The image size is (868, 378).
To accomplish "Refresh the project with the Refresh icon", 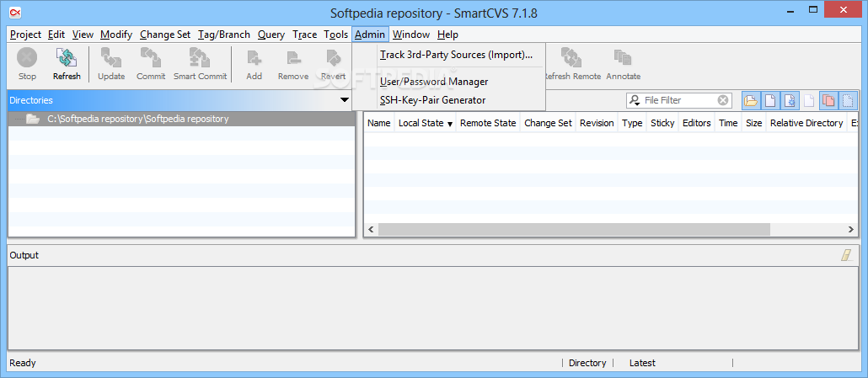I will (x=67, y=58).
